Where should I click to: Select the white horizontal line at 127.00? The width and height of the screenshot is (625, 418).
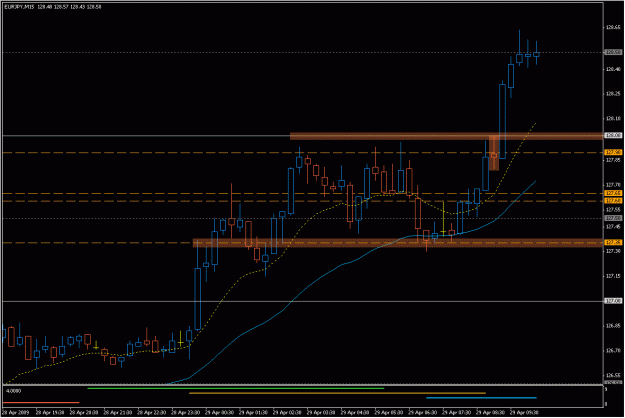303,301
